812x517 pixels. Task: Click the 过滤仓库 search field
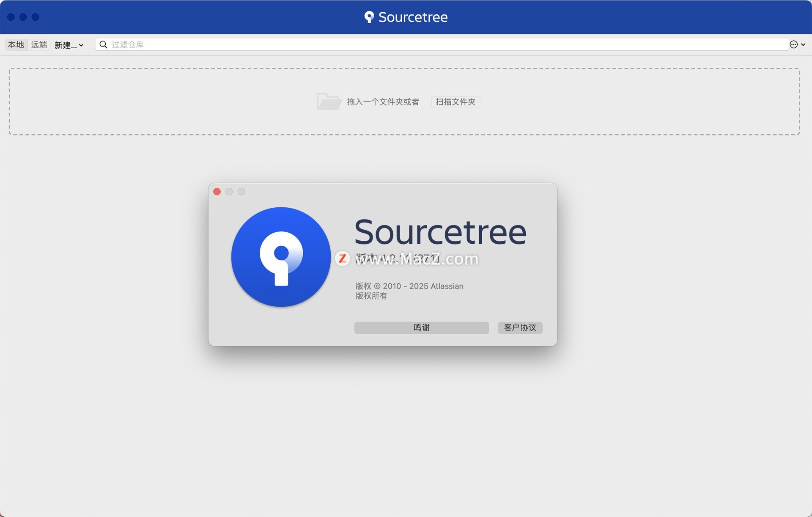(x=442, y=45)
